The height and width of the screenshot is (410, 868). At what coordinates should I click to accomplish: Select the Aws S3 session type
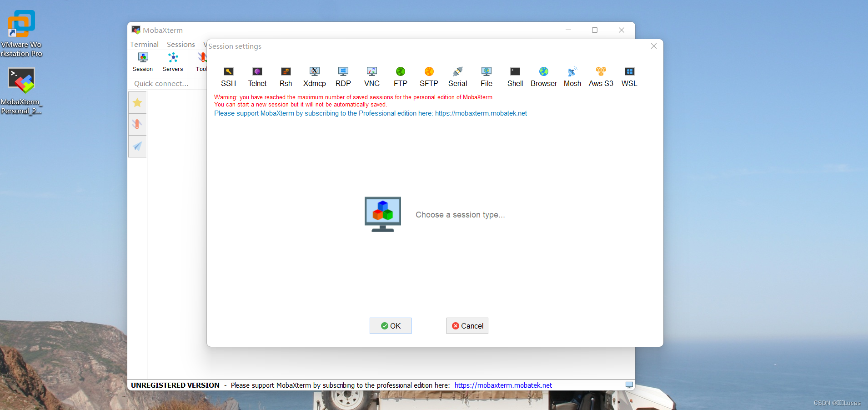(601, 77)
